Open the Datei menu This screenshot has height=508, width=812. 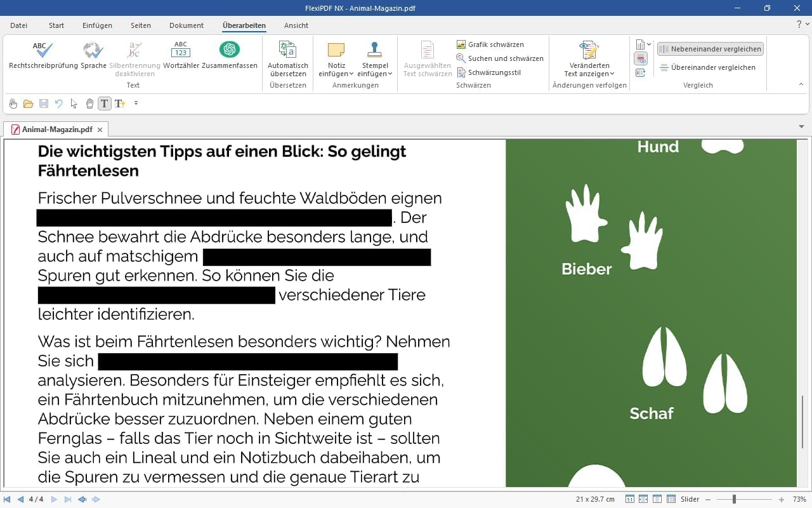coord(19,25)
